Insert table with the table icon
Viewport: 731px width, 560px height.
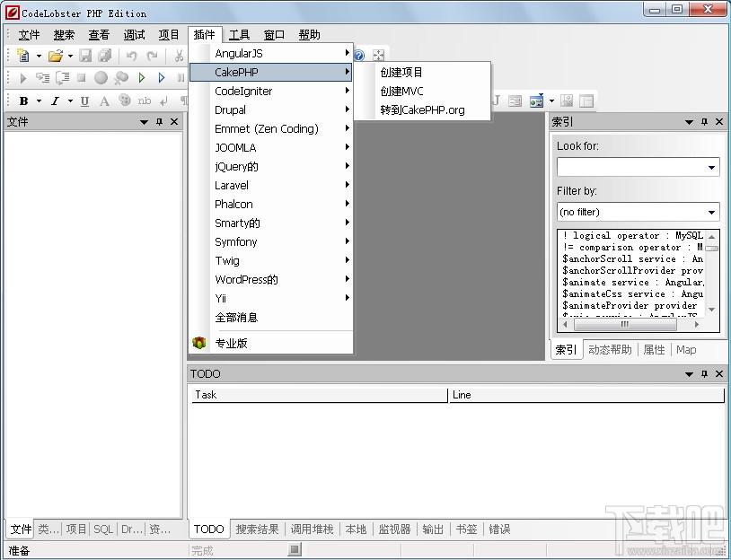(x=586, y=101)
